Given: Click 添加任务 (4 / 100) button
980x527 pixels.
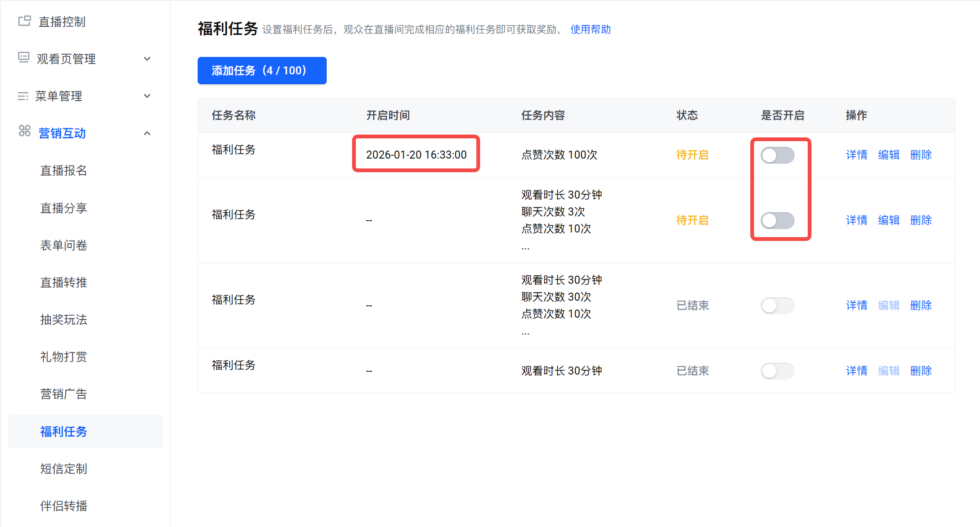Looking at the screenshot, I should [262, 71].
